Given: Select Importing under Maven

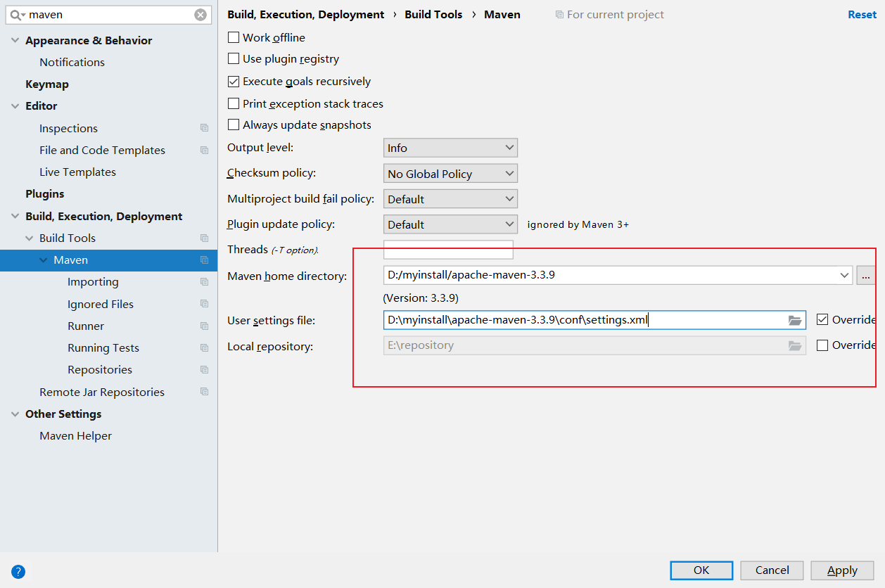Looking at the screenshot, I should (x=93, y=282).
